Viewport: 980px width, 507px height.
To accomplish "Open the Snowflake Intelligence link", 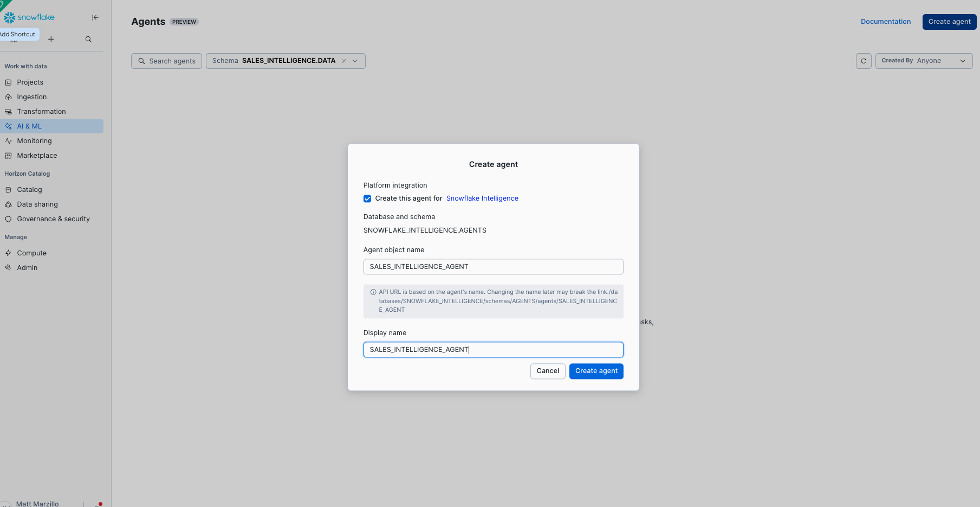I will [482, 198].
